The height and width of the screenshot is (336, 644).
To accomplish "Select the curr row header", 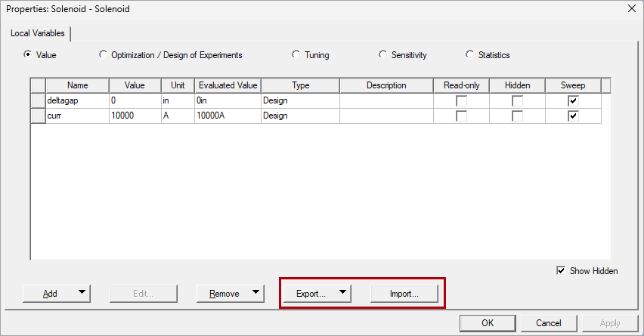I will [x=39, y=116].
